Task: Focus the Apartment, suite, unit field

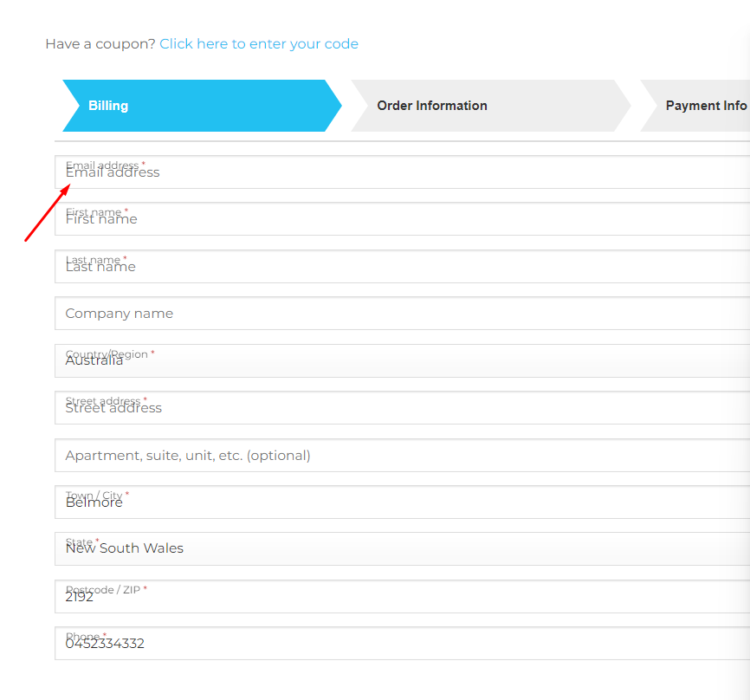Action: (402, 455)
